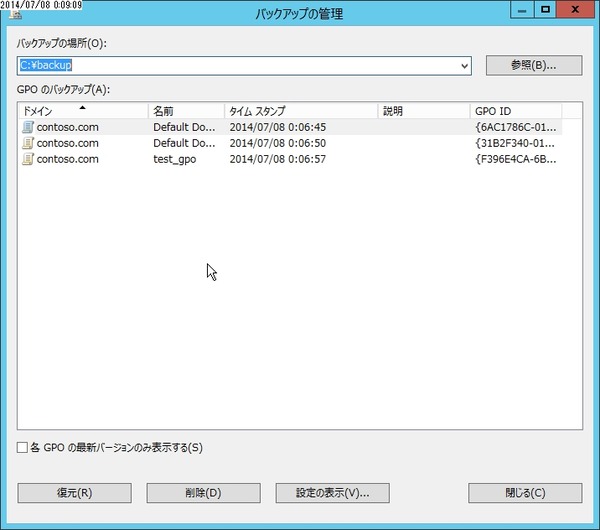Minimize the バックアップの管理 window
Screen dimensions: 600x530
point(522,10)
